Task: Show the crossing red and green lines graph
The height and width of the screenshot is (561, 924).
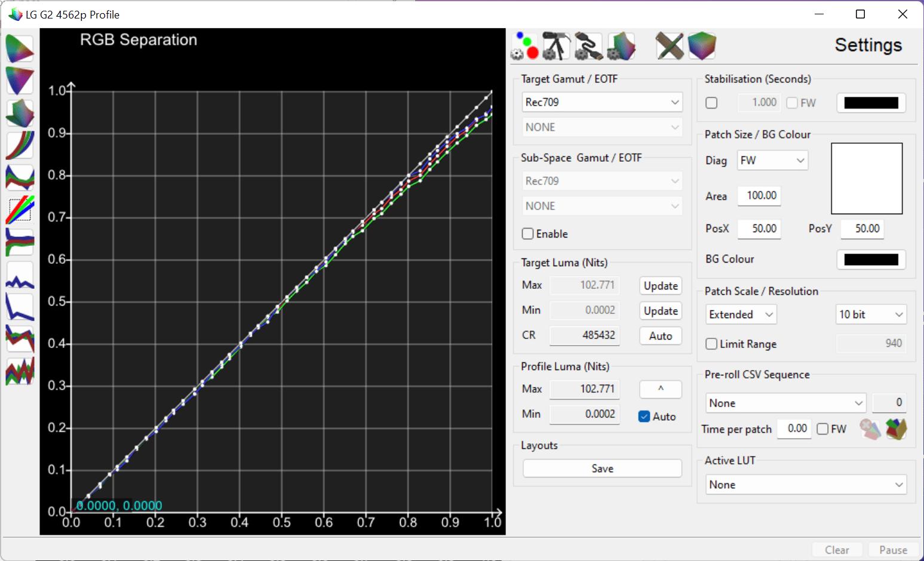Action: tap(20, 339)
